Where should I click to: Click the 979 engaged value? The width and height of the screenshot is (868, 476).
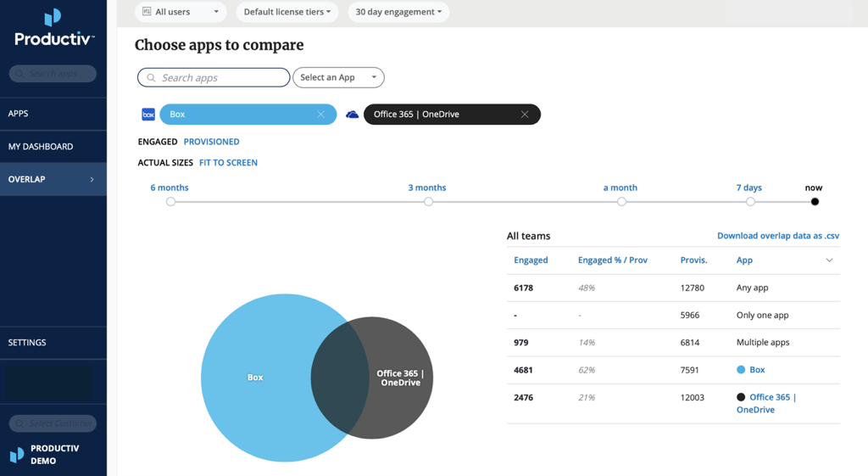point(521,343)
